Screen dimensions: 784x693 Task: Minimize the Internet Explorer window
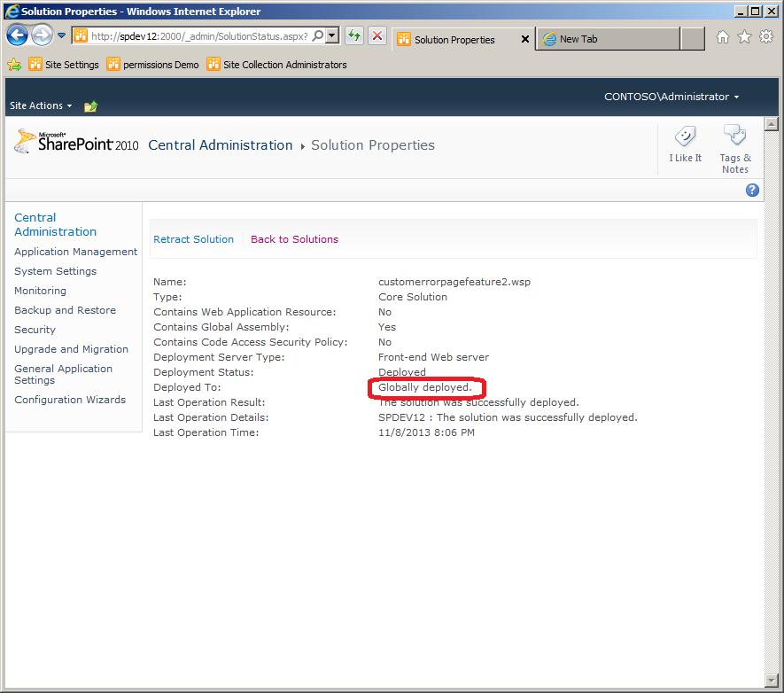click(741, 11)
